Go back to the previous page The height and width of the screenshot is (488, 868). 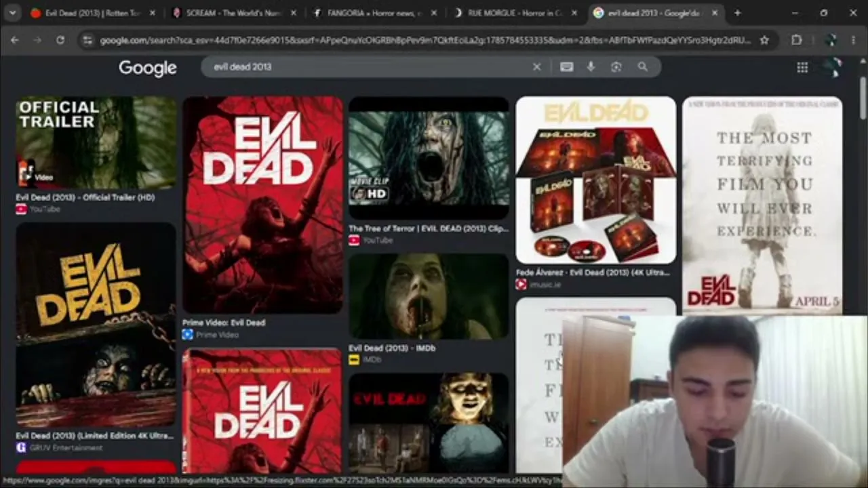coord(14,41)
